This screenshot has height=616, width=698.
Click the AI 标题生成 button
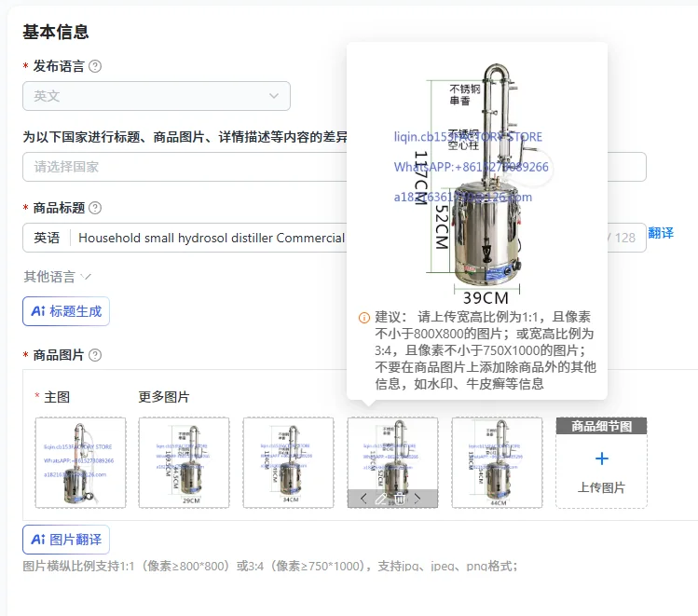pyautogui.click(x=66, y=311)
